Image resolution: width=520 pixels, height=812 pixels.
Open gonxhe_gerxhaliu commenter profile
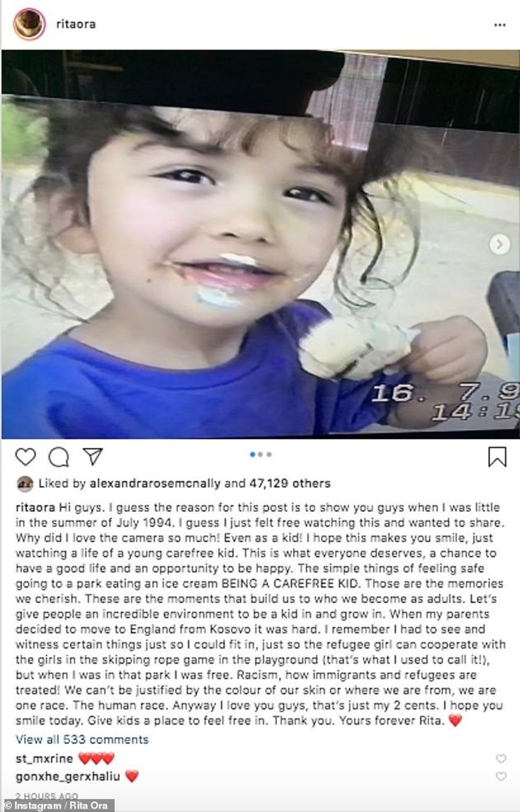(68, 776)
